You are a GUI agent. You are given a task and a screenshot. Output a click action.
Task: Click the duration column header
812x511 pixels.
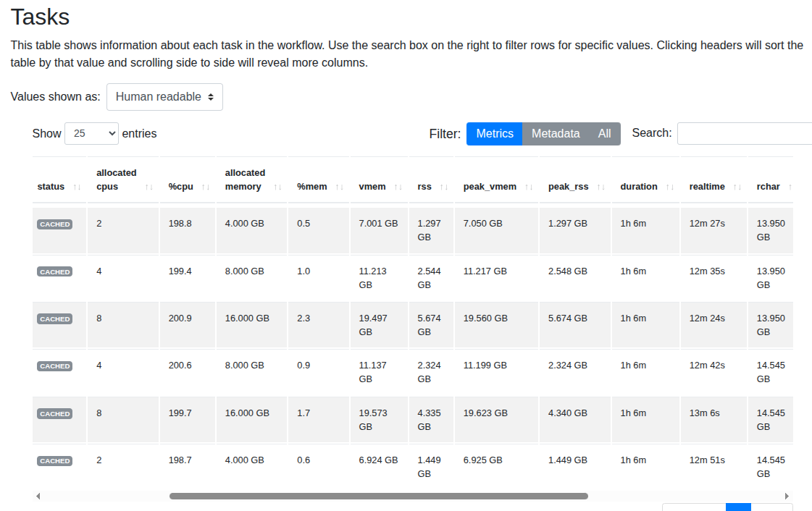(x=638, y=187)
